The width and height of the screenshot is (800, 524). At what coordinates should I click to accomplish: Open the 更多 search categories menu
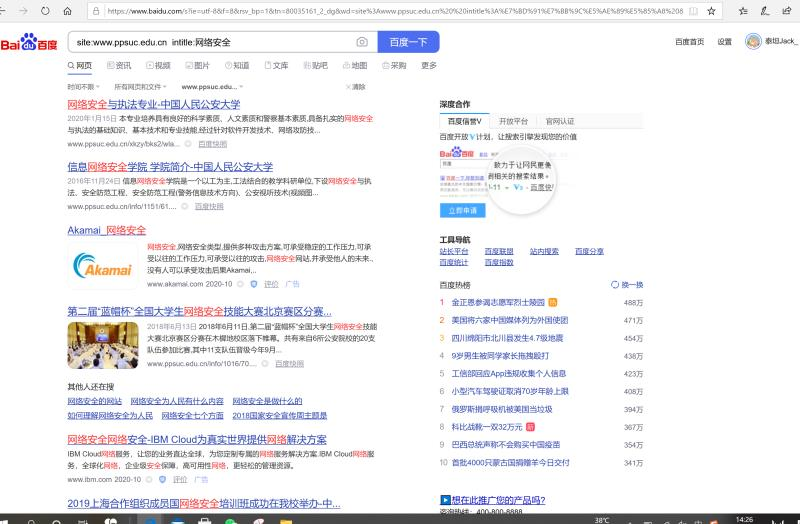coord(429,65)
